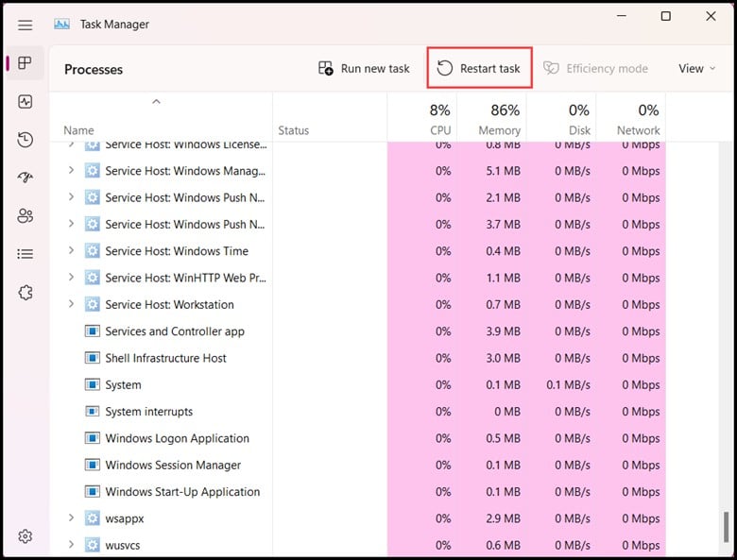Open the View dropdown menu

pos(696,69)
